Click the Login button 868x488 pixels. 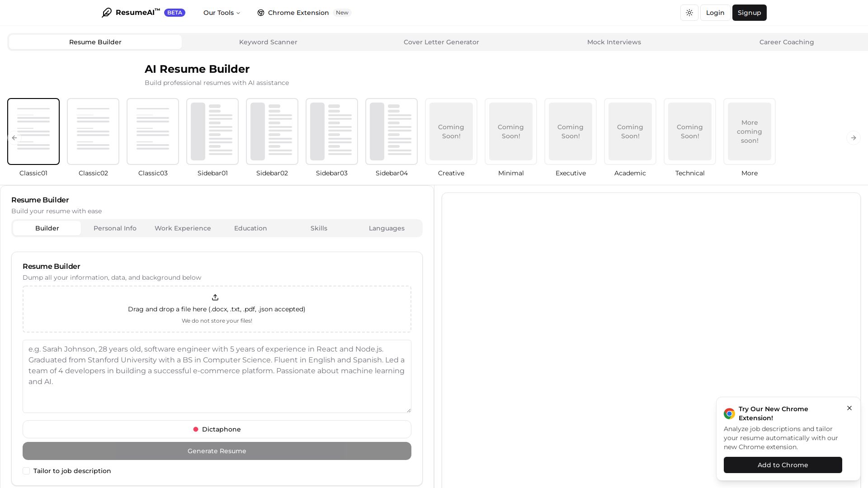715,13
